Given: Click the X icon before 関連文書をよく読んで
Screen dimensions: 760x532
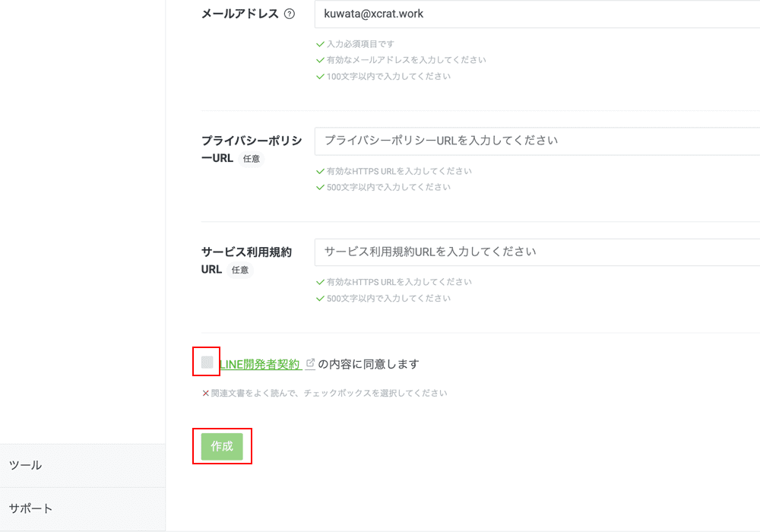Looking at the screenshot, I should [205, 394].
